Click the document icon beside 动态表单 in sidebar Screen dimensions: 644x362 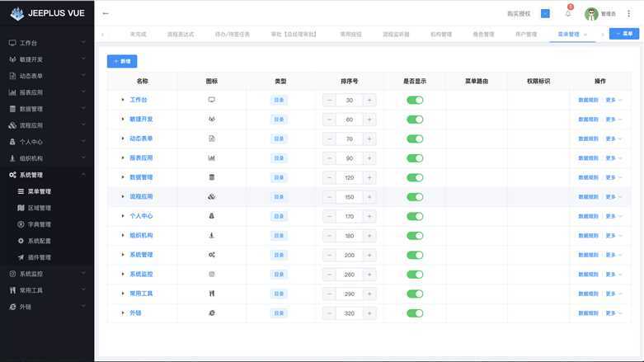click(12, 76)
